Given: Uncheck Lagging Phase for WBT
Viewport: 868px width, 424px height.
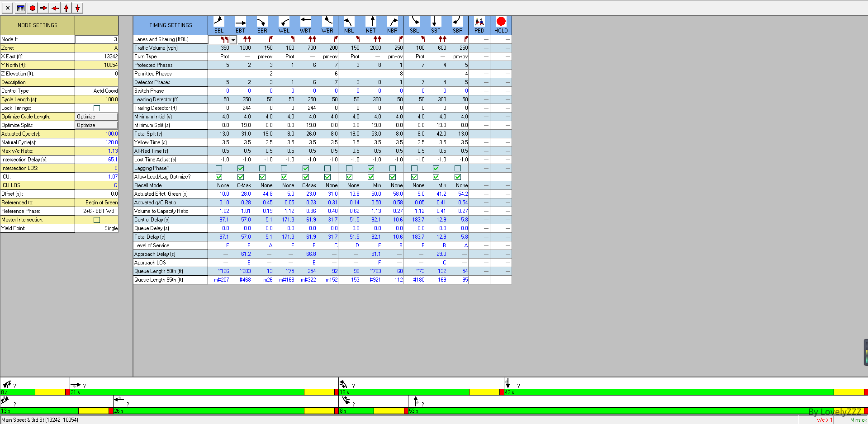Looking at the screenshot, I should 306,168.
